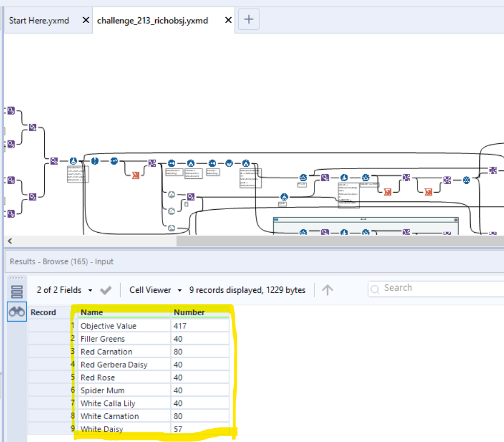The height and width of the screenshot is (442, 504).
Task: Open the Cell Viewer dropdown
Action: click(156, 290)
